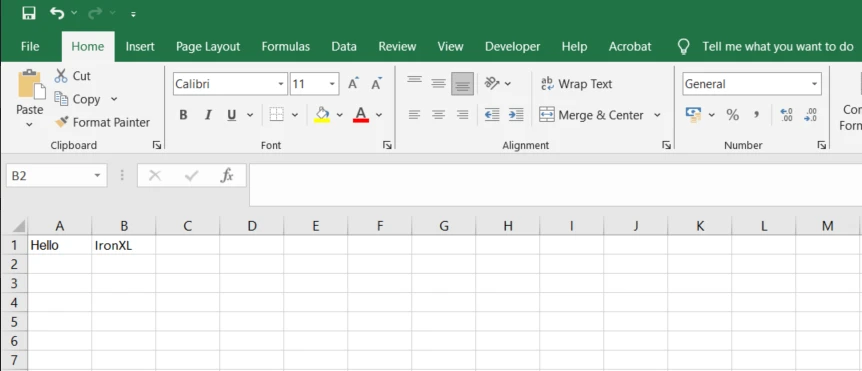Click the Name Box showing B2
The width and height of the screenshot is (862, 371).
click(x=56, y=176)
